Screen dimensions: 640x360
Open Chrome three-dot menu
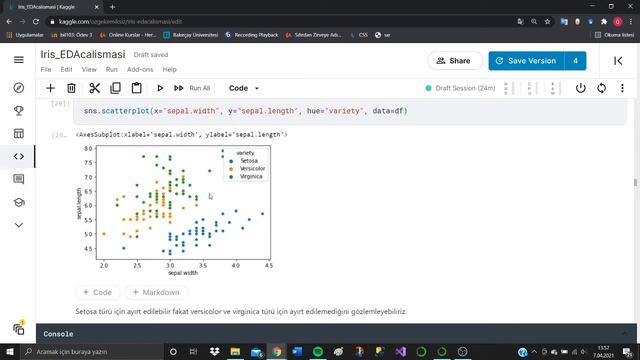(x=631, y=22)
